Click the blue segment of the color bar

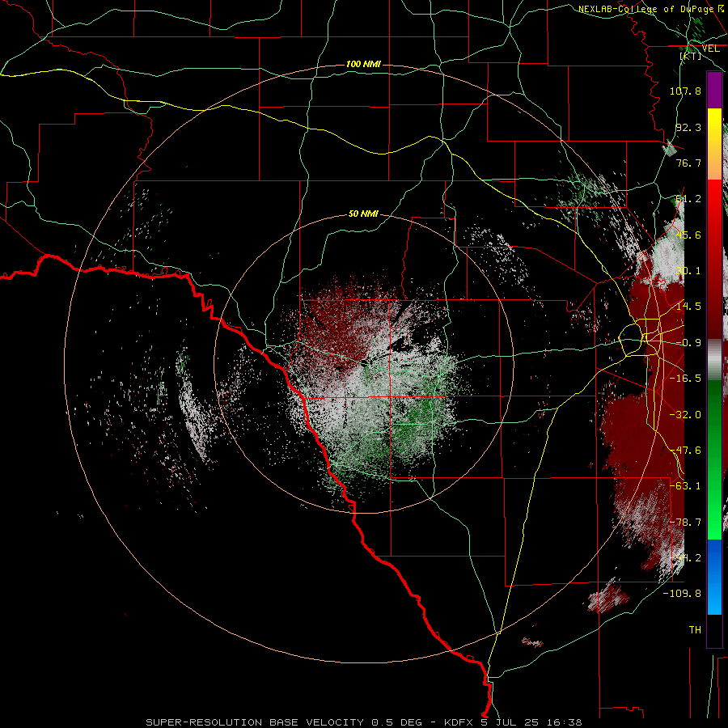click(x=714, y=577)
